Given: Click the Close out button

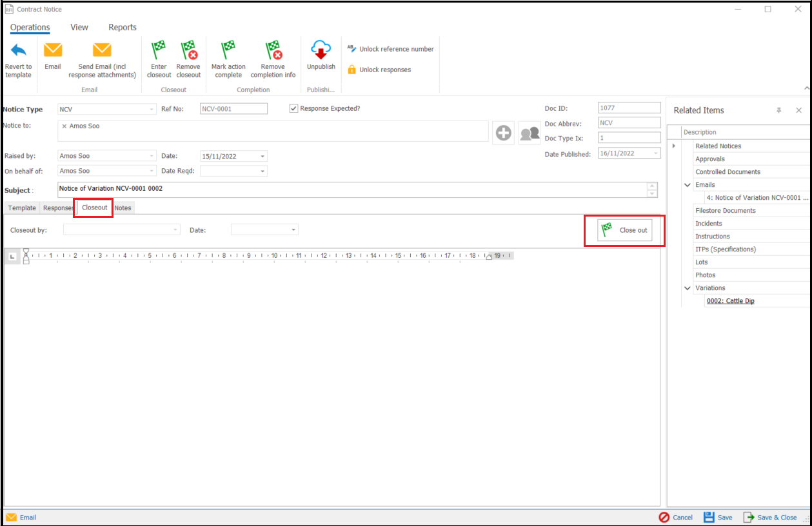Looking at the screenshot, I should (x=624, y=230).
